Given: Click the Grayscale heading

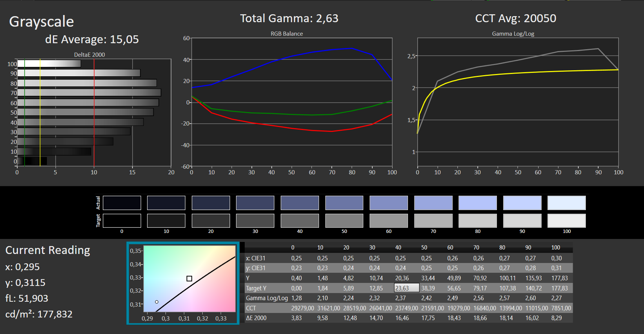Looking at the screenshot, I should (x=41, y=22).
